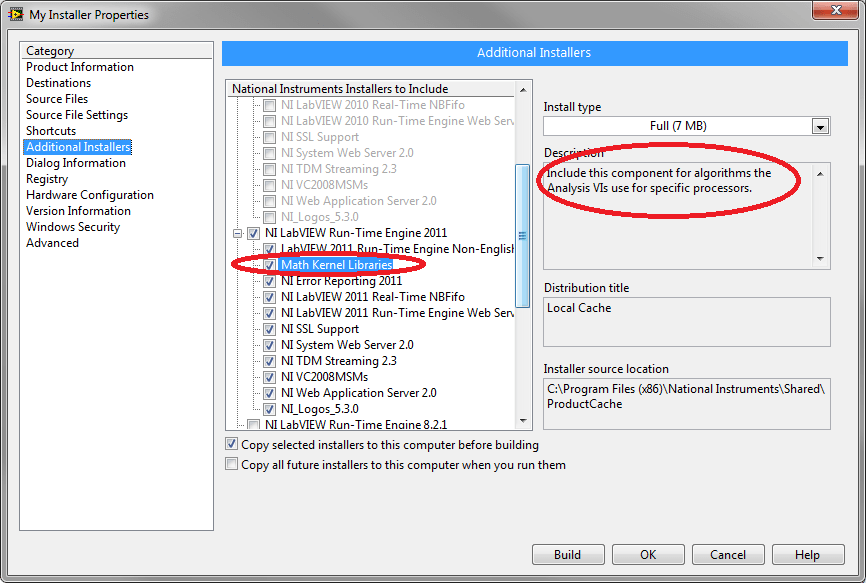This screenshot has width=866, height=583.
Task: Click installer list scrollbar thumb
Action: [522, 235]
